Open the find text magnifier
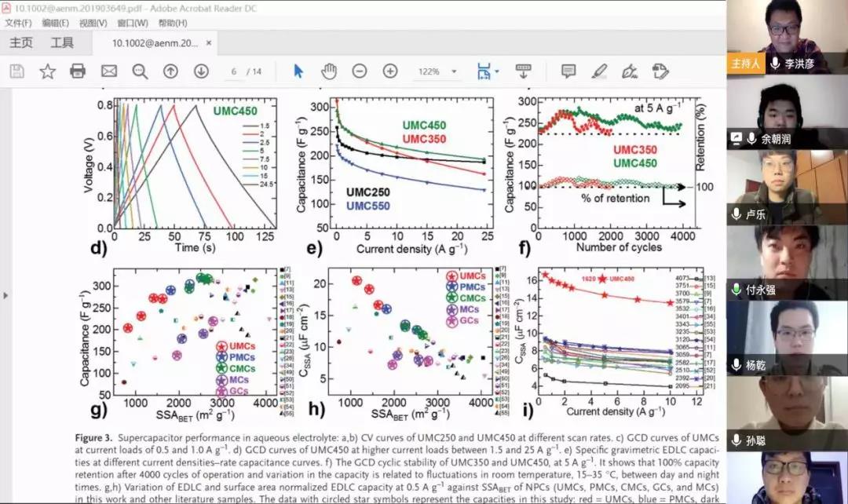The width and height of the screenshot is (848, 504). (140, 71)
